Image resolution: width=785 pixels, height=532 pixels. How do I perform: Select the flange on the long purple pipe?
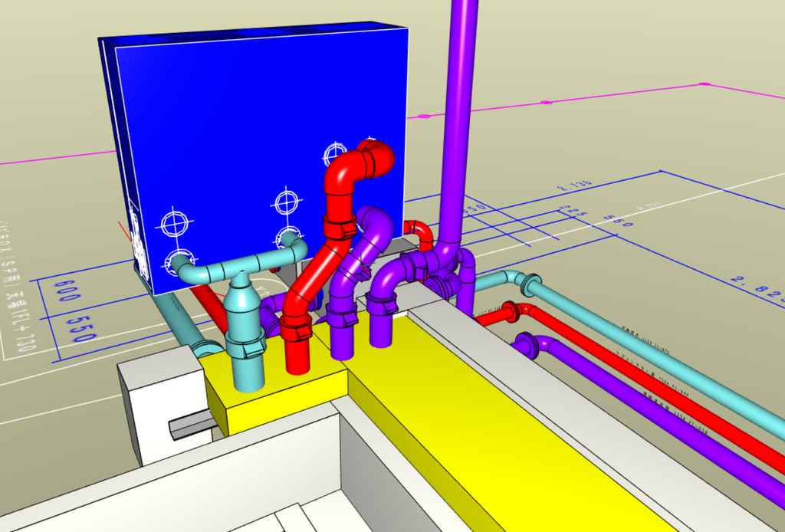coord(527,344)
